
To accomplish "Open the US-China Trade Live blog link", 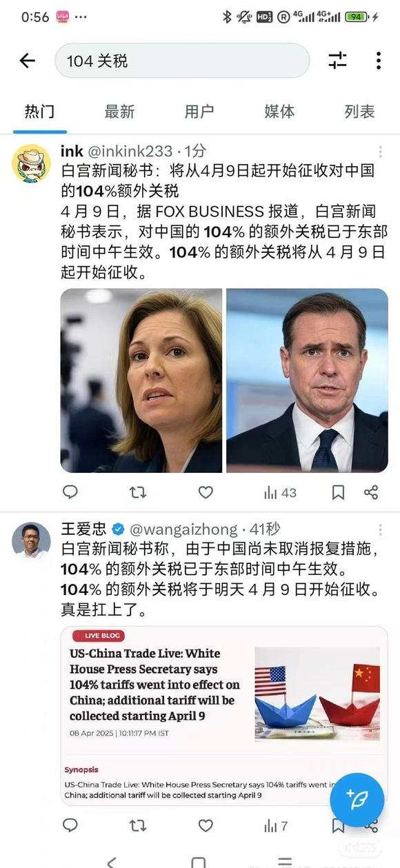I will coord(224,715).
